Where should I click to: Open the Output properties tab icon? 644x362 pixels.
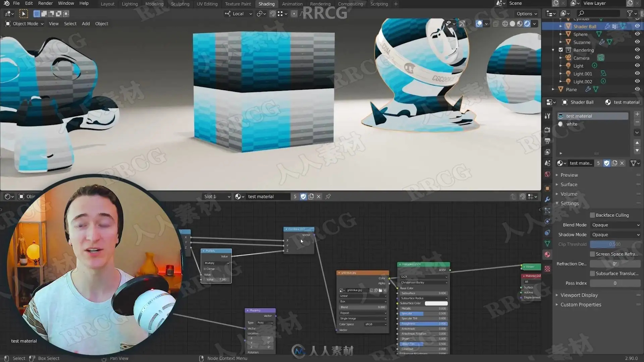point(547,141)
